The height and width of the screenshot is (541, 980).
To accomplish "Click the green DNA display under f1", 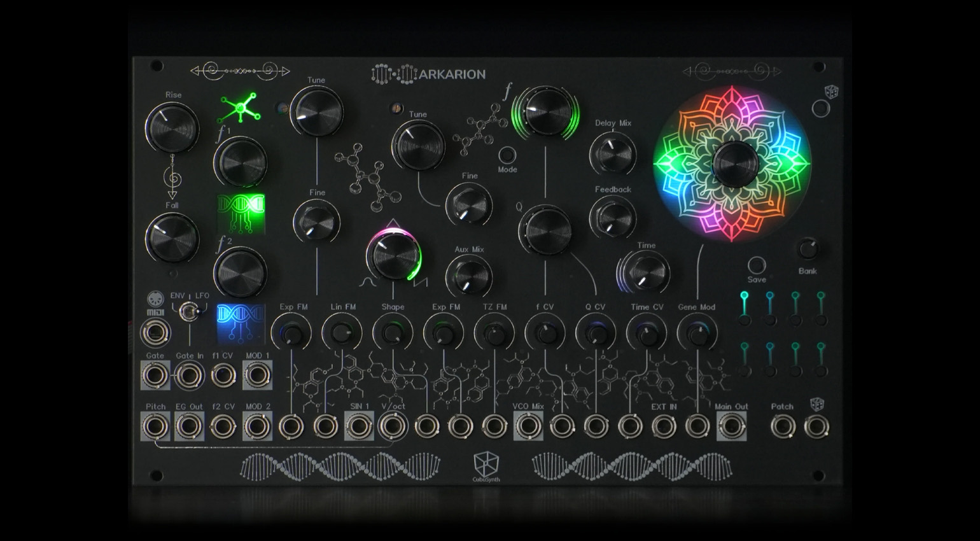I will click(x=241, y=214).
